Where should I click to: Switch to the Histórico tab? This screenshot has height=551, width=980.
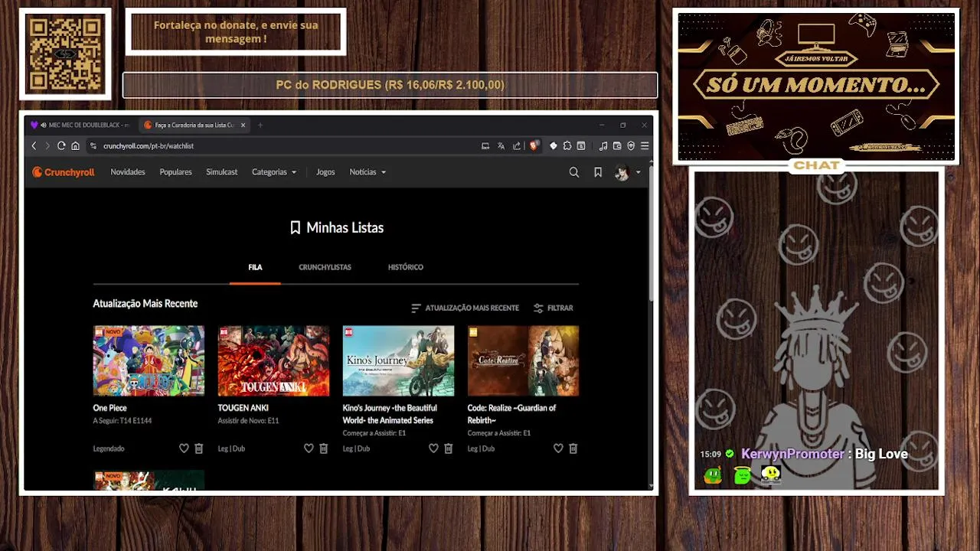pos(405,267)
